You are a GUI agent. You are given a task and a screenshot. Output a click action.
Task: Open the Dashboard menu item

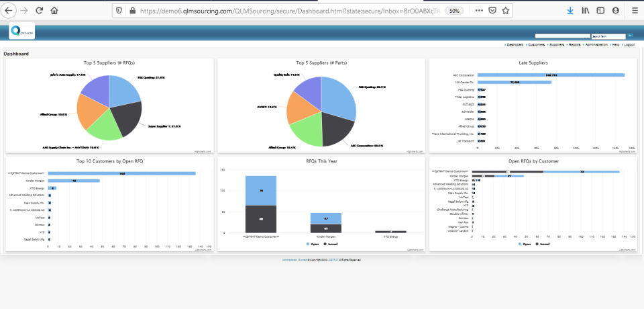pyautogui.click(x=515, y=44)
